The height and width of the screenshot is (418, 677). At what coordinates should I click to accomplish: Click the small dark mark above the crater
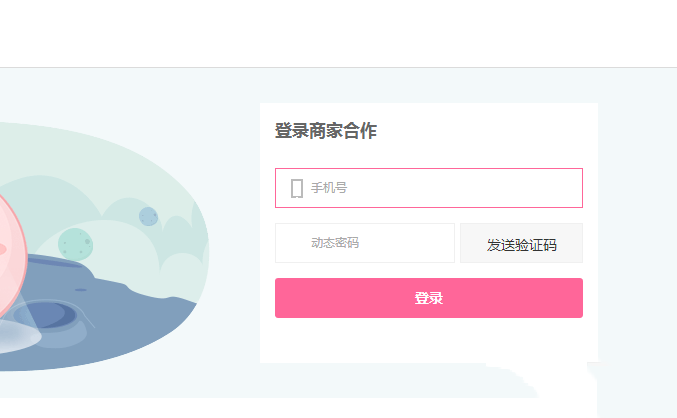(80, 290)
